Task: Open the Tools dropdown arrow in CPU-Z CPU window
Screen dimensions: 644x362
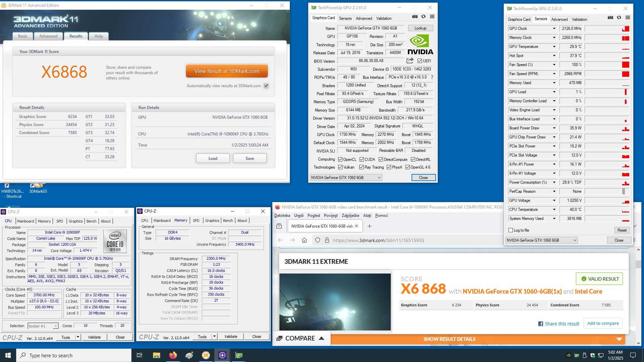Action: [78, 337]
